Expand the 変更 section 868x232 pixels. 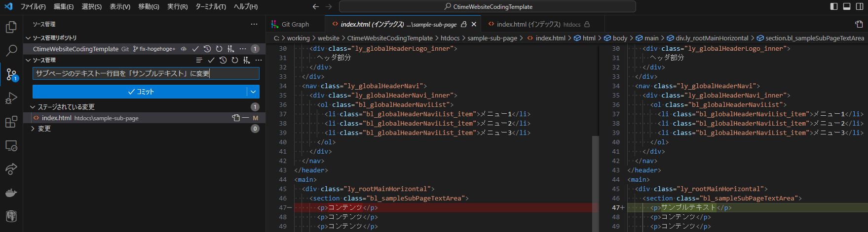[33, 129]
